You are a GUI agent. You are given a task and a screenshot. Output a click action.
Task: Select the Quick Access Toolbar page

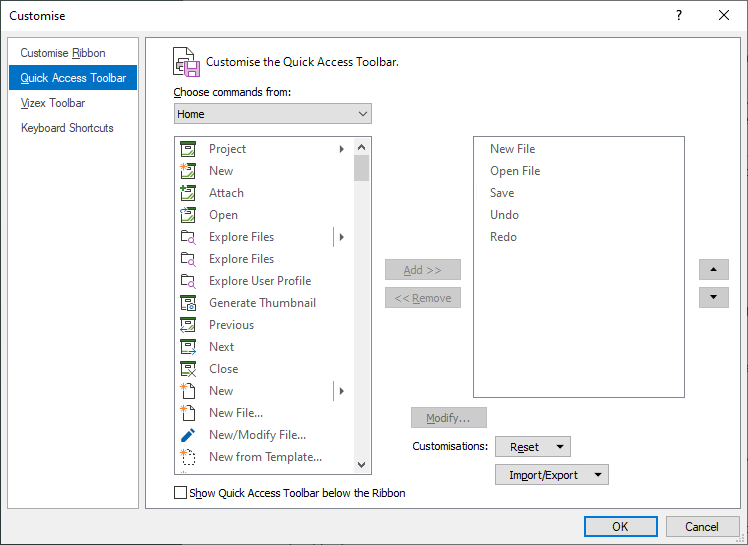point(73,78)
